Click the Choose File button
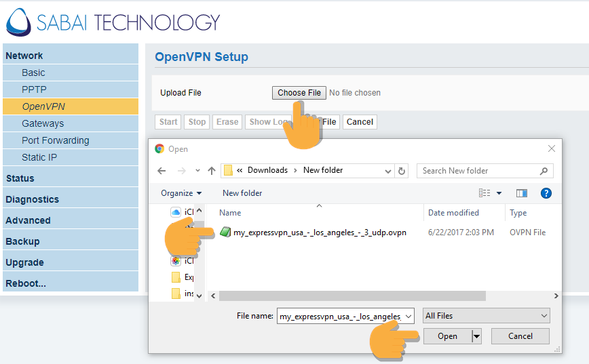The height and width of the screenshot is (364, 589). [x=299, y=93]
